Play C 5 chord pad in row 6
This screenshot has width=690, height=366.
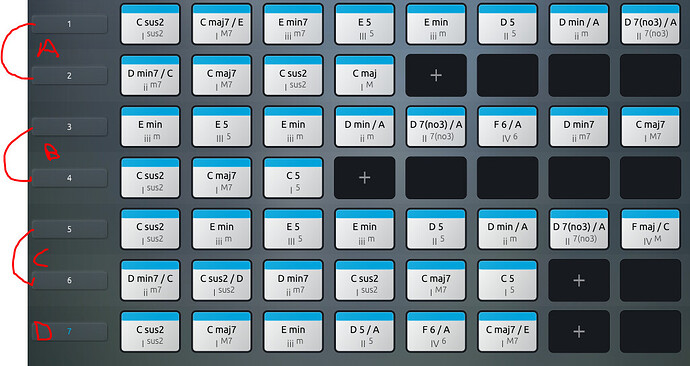(507, 280)
